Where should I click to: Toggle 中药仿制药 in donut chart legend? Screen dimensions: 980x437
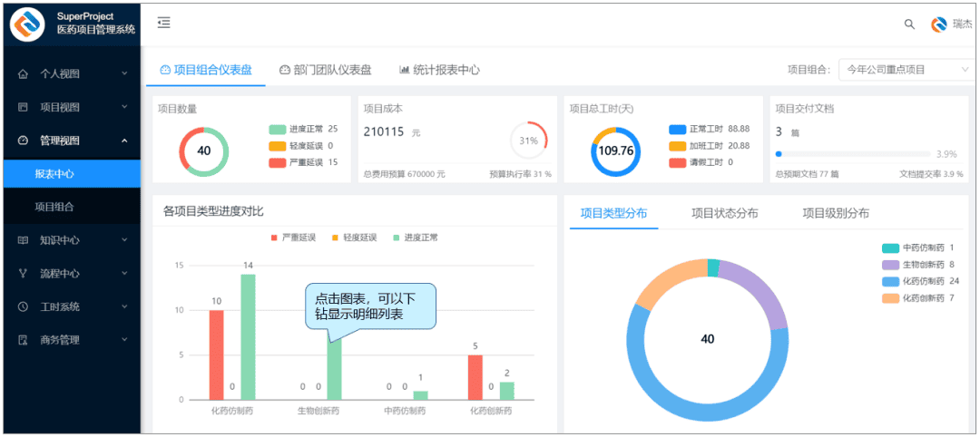(x=918, y=248)
